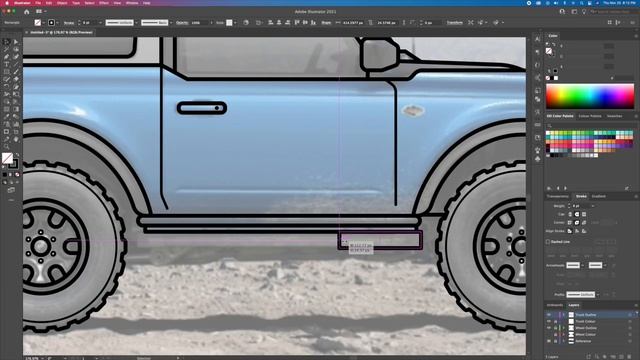Delete selection via Layers panel trash icon
Image resolution: width=640 pixels, height=360 pixels.
click(x=629, y=356)
